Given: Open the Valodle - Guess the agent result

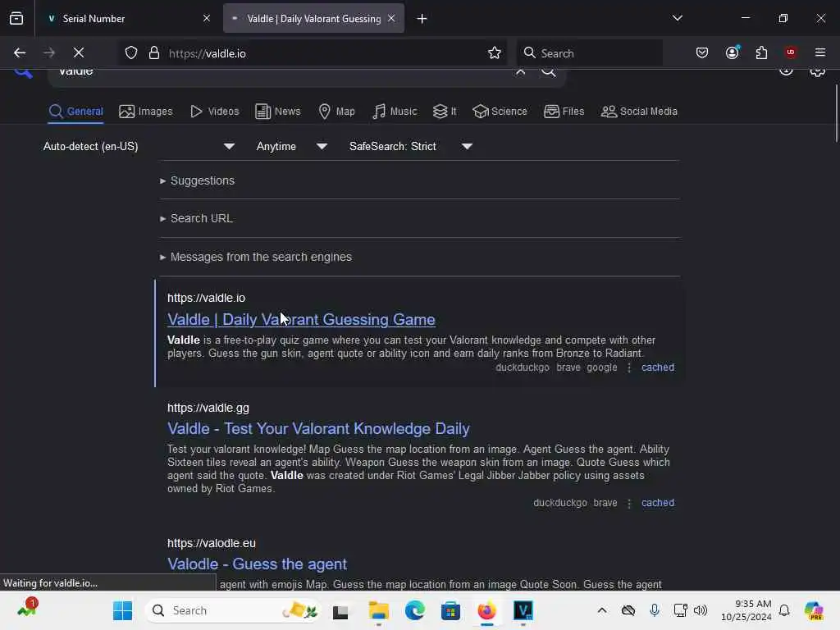Looking at the screenshot, I should point(257,564).
